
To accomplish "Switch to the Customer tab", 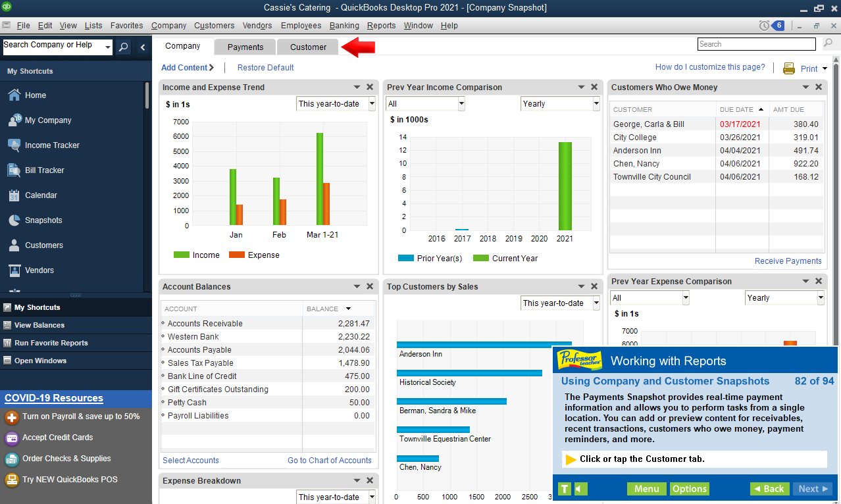I will (308, 47).
